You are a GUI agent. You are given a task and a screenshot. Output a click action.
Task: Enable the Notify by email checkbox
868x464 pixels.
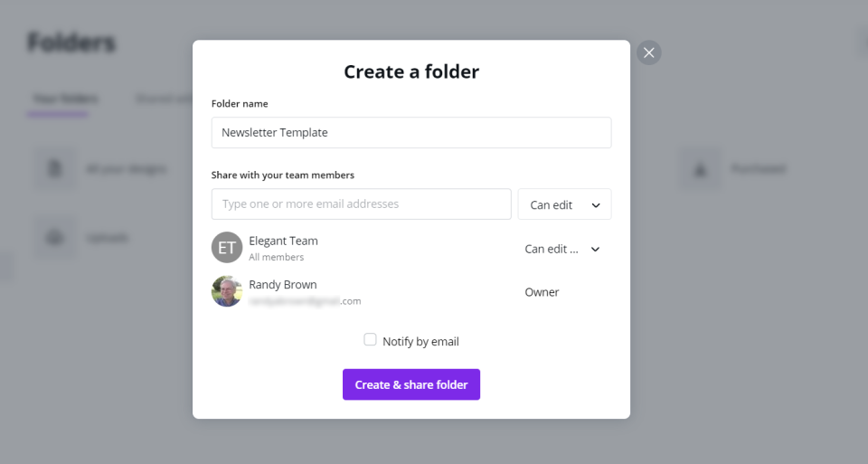370,340
